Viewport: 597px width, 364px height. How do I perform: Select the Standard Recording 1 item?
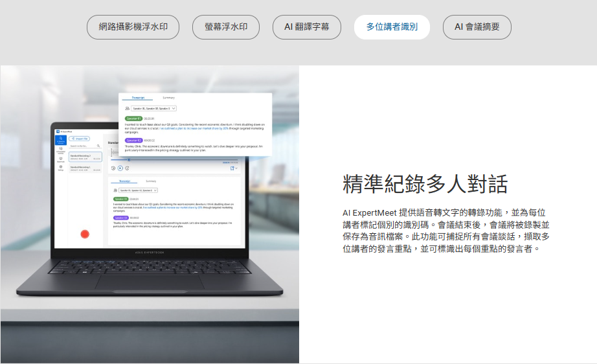[85, 168]
